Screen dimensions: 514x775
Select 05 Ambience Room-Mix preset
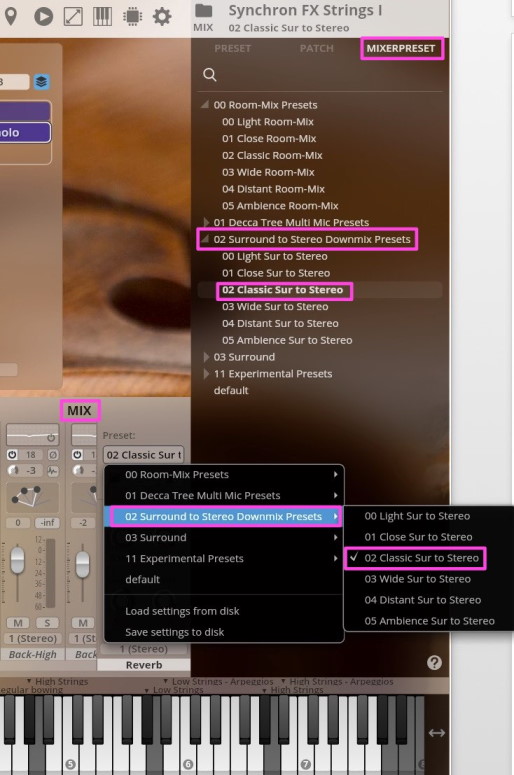(280, 206)
